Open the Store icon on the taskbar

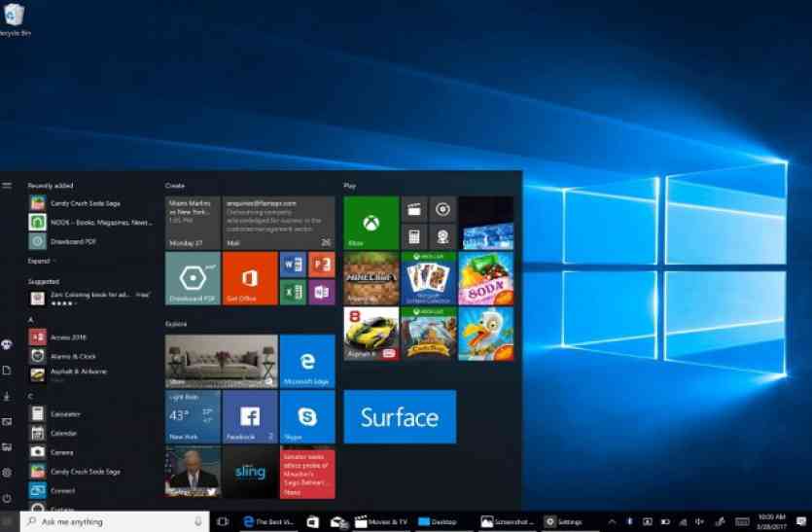click(313, 521)
